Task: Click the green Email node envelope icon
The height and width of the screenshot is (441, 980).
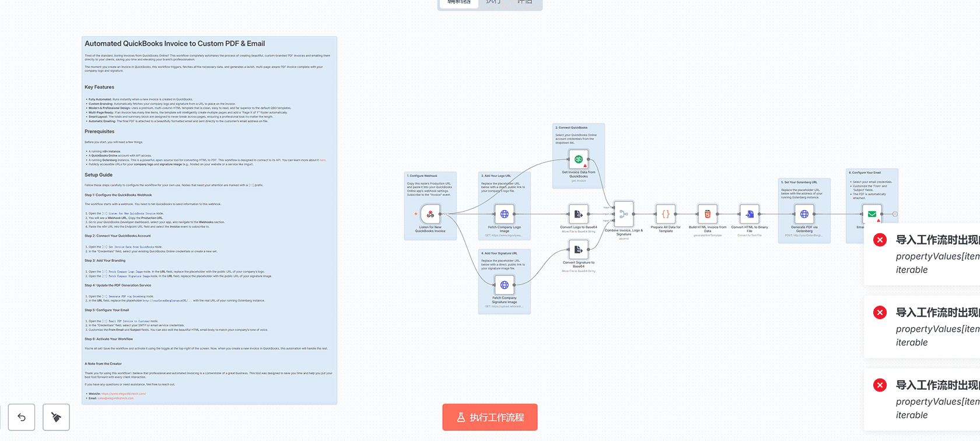Action: pos(871,214)
